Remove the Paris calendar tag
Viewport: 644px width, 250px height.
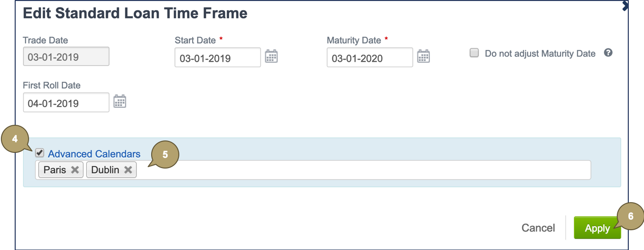click(x=75, y=170)
